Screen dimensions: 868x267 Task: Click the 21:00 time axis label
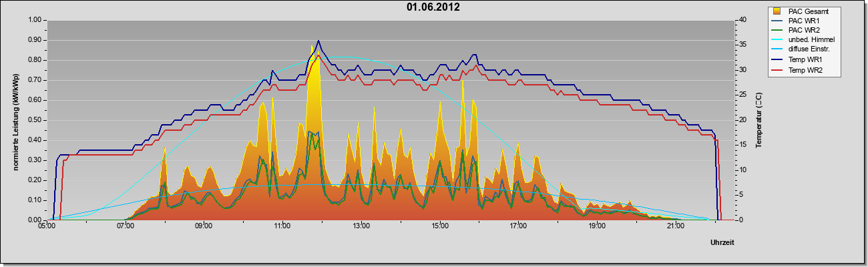[x=676, y=227]
